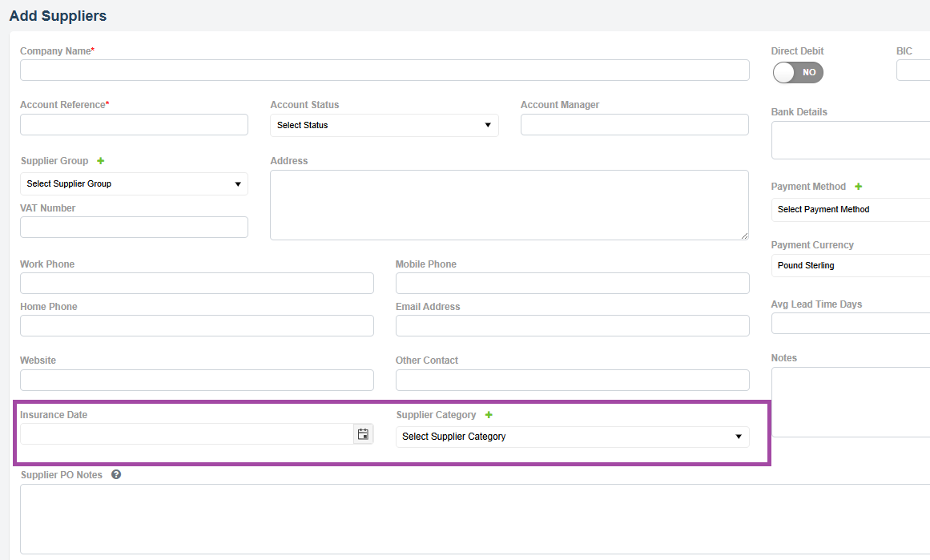Click into the Account Manager field
The width and height of the screenshot is (930, 560).
tap(634, 124)
